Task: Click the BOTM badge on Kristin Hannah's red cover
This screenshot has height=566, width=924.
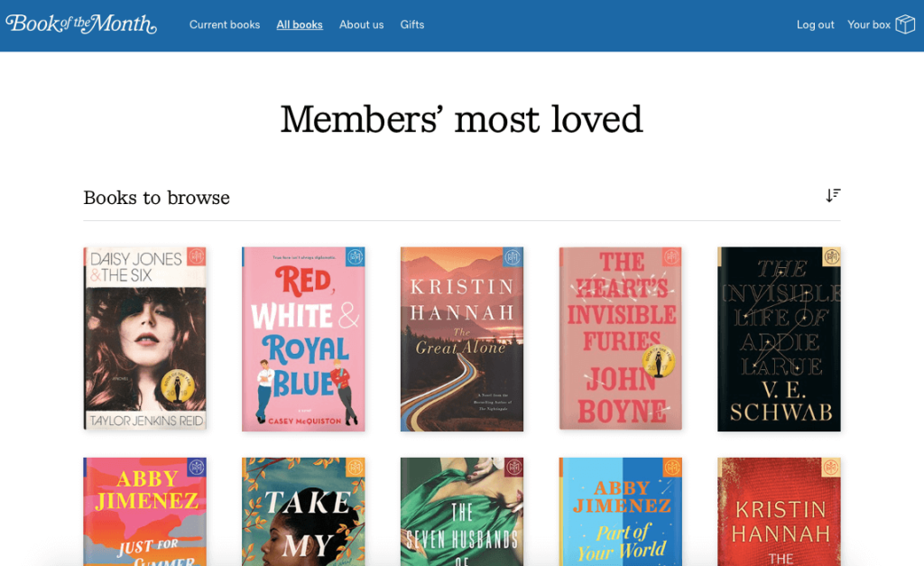Action: (x=831, y=468)
